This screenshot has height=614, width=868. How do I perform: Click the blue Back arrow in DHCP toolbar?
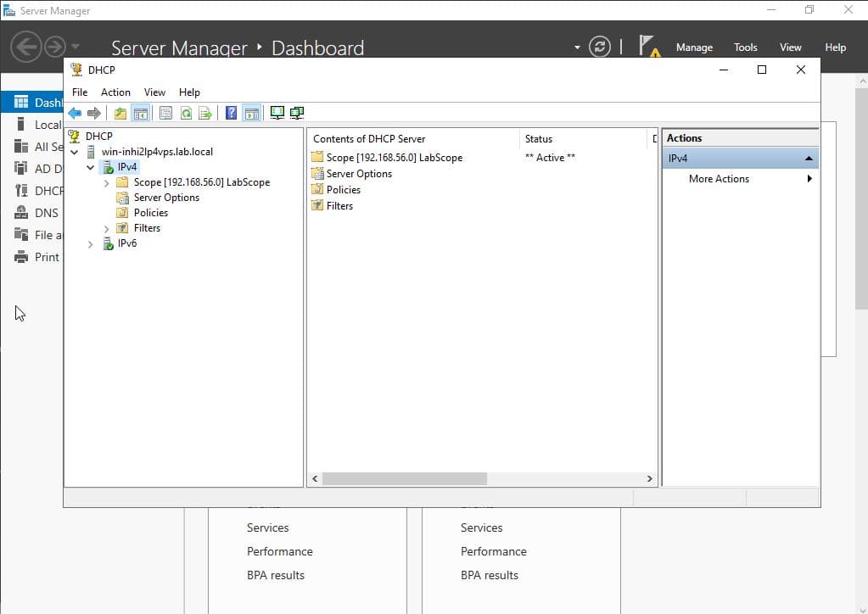coord(75,113)
